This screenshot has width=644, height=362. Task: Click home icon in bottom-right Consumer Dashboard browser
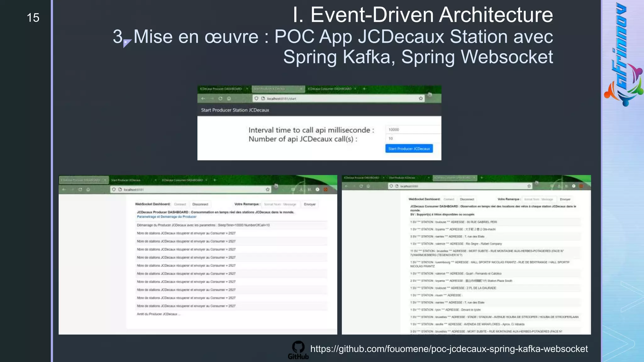(368, 186)
